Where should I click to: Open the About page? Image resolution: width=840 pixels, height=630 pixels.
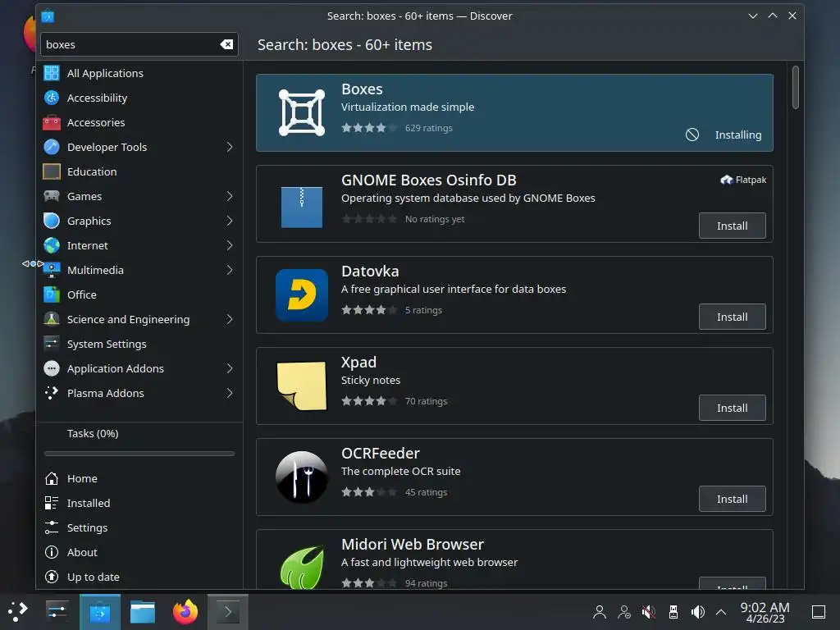click(x=139, y=552)
